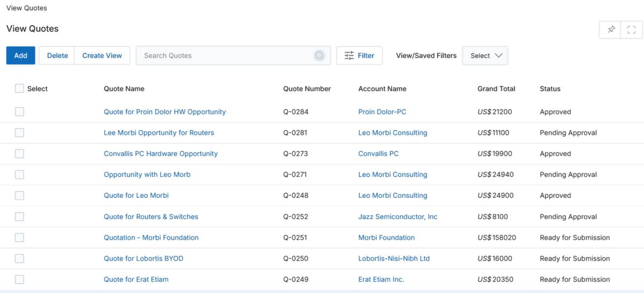
Task: Open the Proin Dolor-PC account
Action: (382, 112)
